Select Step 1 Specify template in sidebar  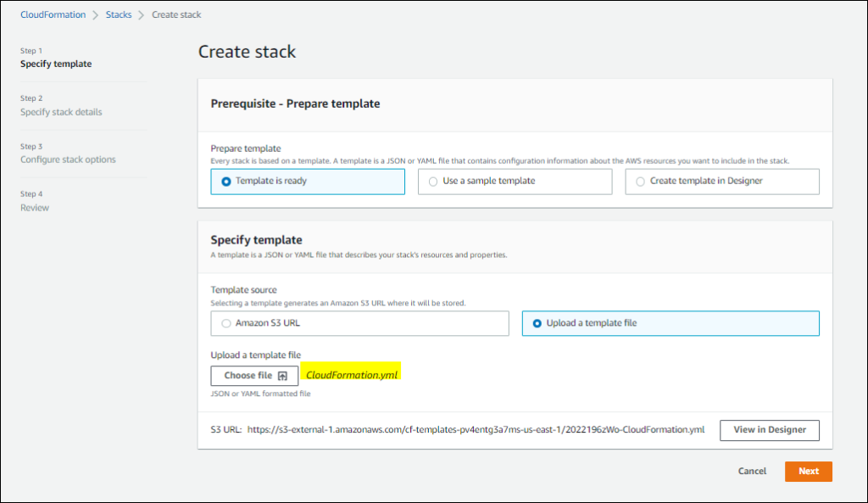pyautogui.click(x=56, y=64)
